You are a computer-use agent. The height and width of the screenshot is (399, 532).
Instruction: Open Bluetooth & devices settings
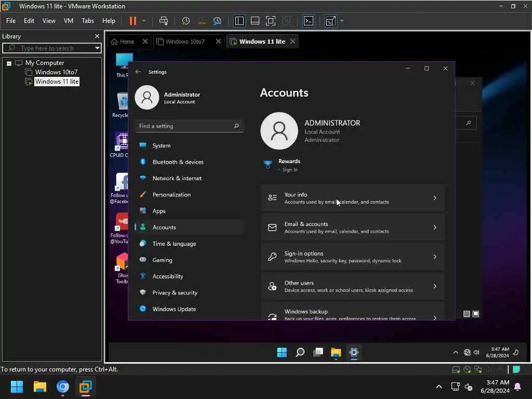click(x=189, y=162)
